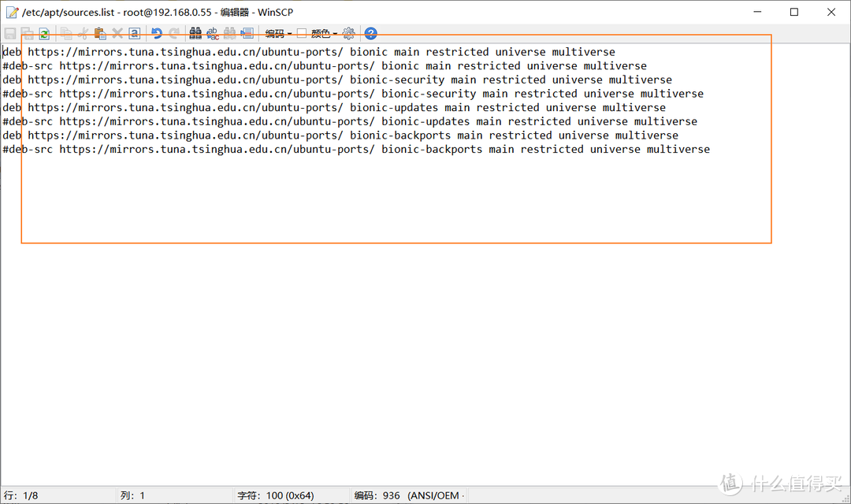Viewport: 851px width, 504px height.
Task: Click the Save file toolbar icon
Action: [9, 34]
